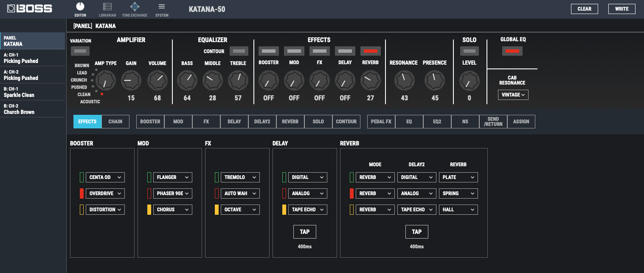This screenshot has width=644, height=273.
Task: Enable the amplifier Variation switch
Action: coord(80,51)
